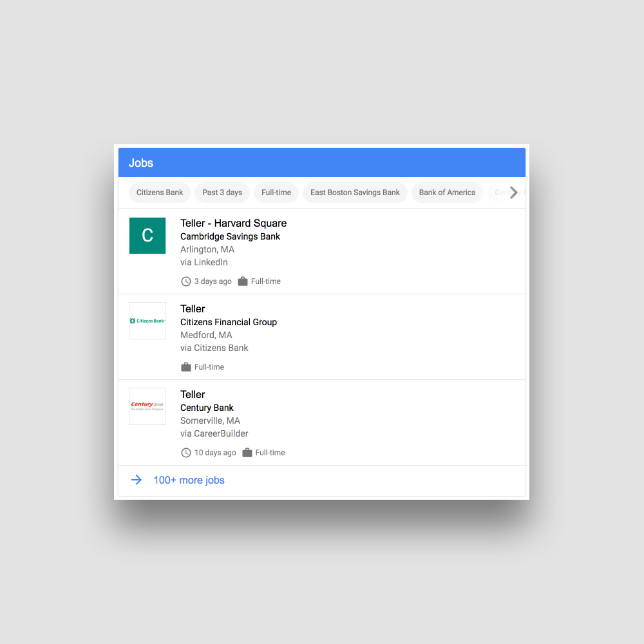The width and height of the screenshot is (644, 644).
Task: Select the 'Bank of America' filter chip
Action: pyautogui.click(x=447, y=193)
